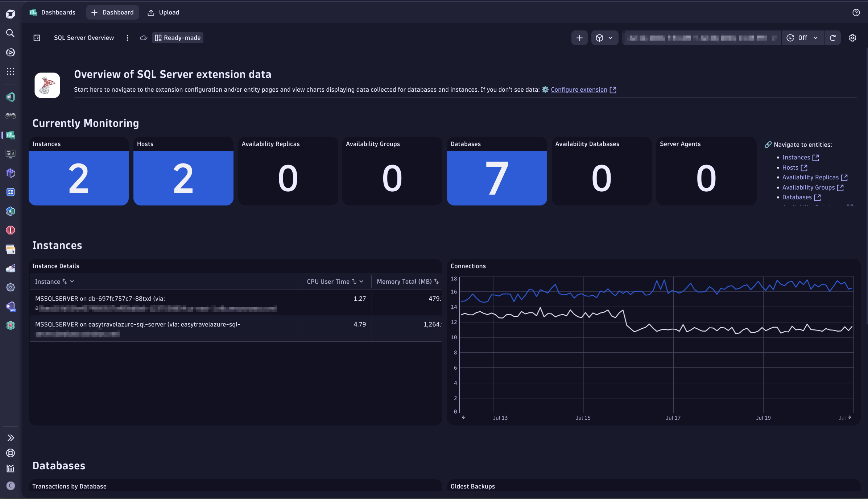Pan Connections chart left arrow
Image resolution: width=868 pixels, height=499 pixels.
[463, 417]
